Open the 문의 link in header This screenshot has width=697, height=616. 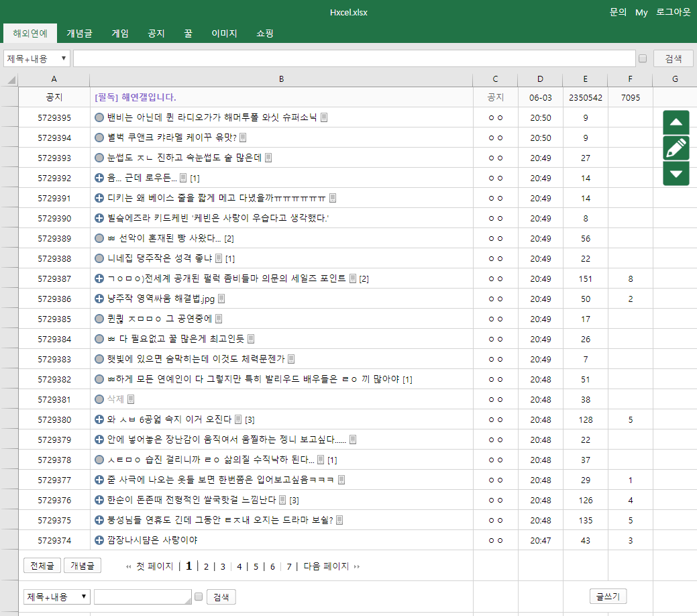point(618,12)
